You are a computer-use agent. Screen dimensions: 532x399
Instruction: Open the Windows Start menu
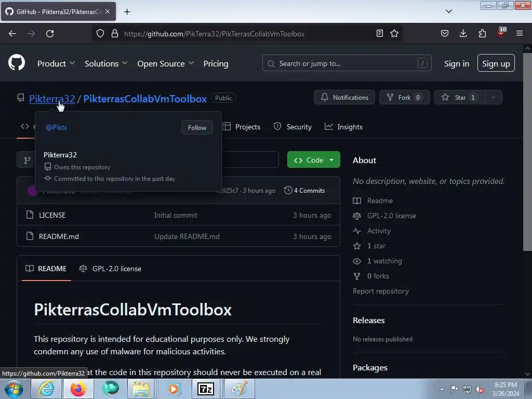click(x=14, y=389)
